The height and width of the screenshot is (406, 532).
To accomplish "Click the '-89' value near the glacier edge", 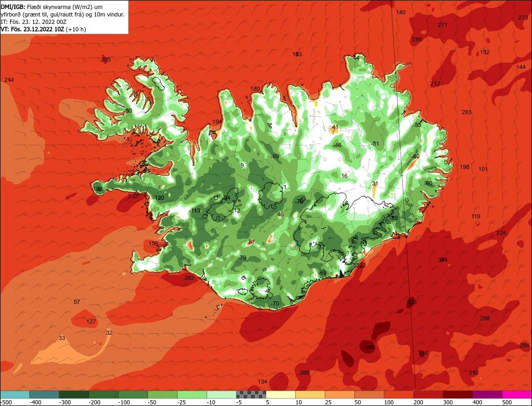I will click(393, 218).
